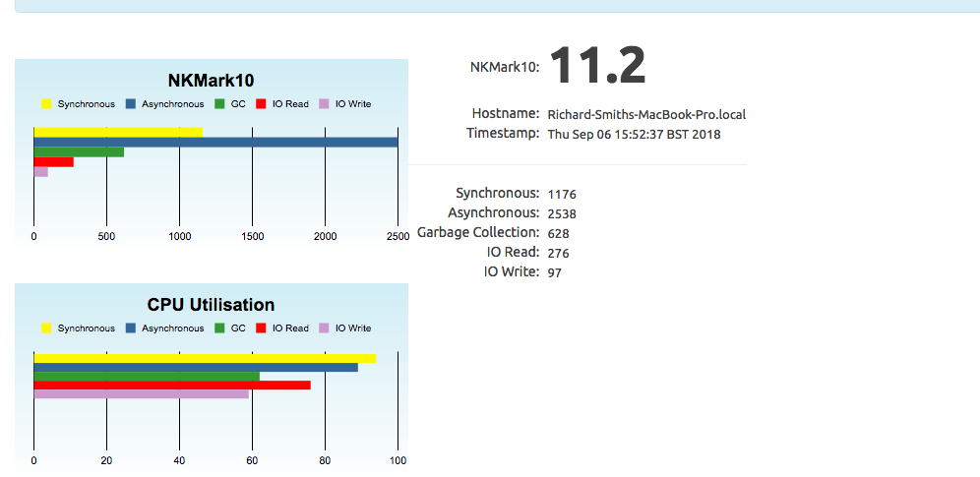The width and height of the screenshot is (980, 477).
Task: Click Asynchronous legend text in NKMark10 chart
Action: [173, 104]
